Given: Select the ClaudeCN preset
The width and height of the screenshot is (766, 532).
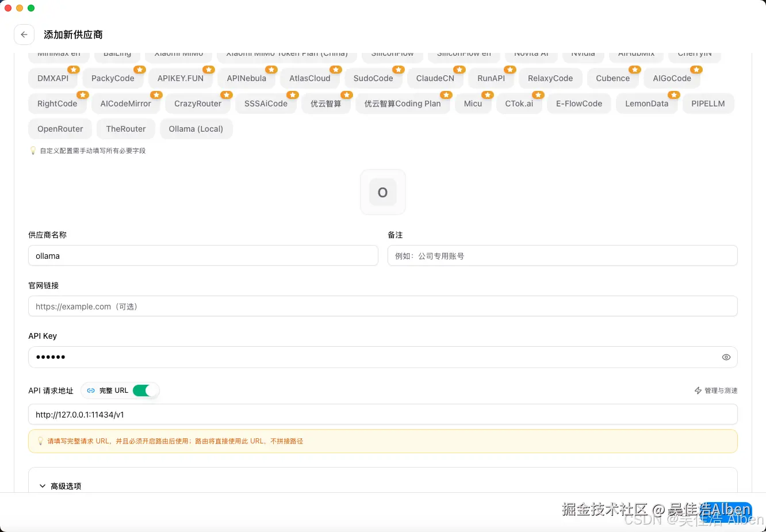Looking at the screenshot, I should 435,78.
